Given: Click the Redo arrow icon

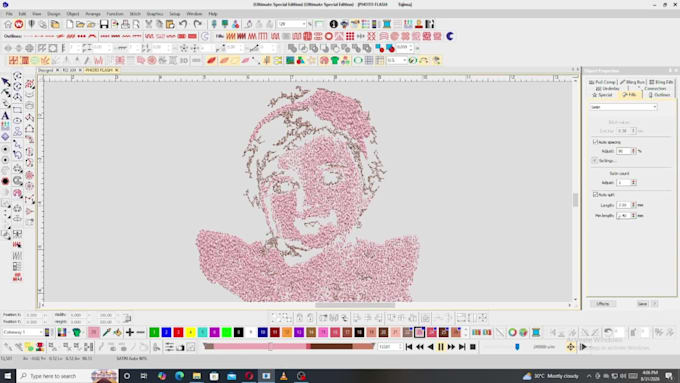Looking at the screenshot, I should tap(198, 24).
